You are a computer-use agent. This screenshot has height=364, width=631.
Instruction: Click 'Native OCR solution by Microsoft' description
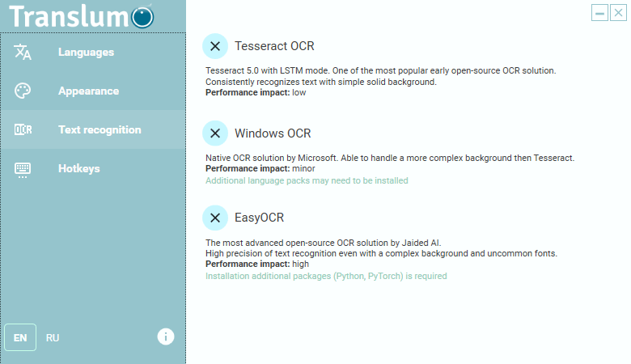pyautogui.click(x=390, y=158)
